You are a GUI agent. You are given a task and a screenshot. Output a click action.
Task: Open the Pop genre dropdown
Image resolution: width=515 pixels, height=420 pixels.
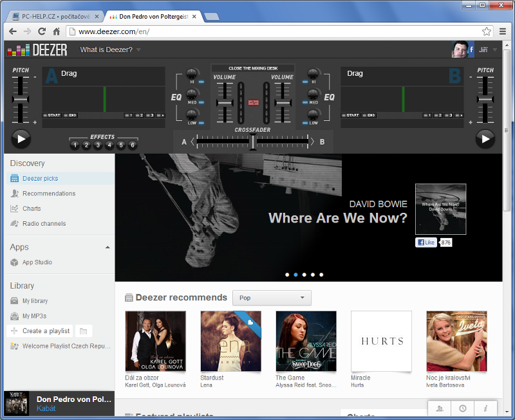pyautogui.click(x=272, y=298)
